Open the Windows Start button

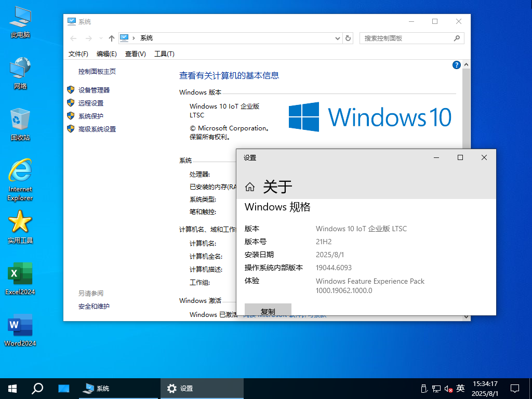pos(12,389)
